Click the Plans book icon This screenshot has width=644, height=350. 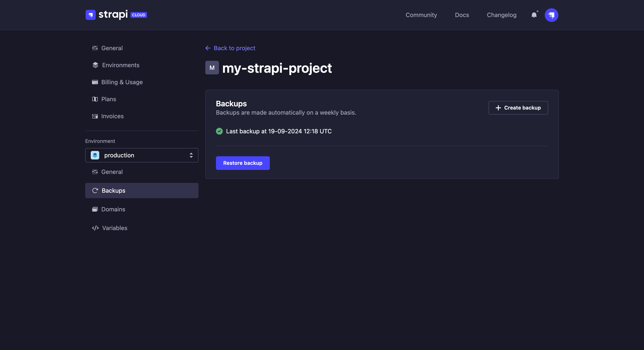point(95,99)
